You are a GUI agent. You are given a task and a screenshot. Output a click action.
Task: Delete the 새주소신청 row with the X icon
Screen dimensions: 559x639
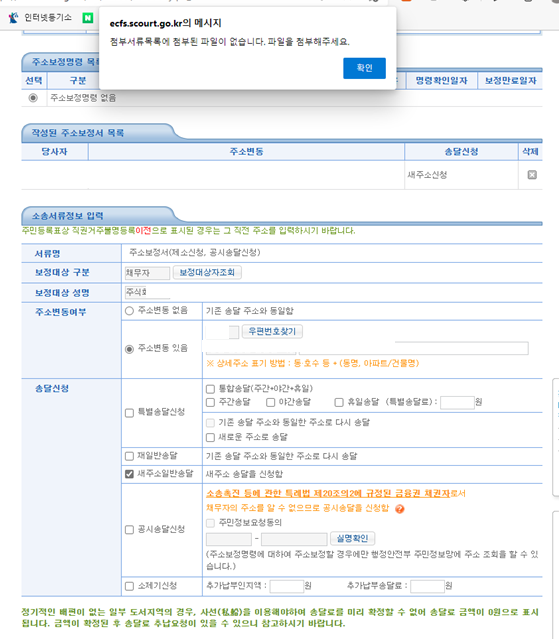[532, 175]
